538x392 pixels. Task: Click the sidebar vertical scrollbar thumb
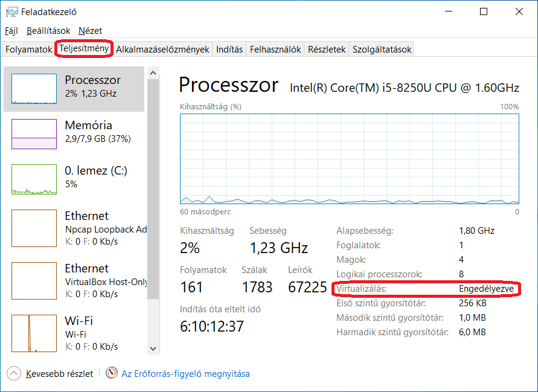153,189
